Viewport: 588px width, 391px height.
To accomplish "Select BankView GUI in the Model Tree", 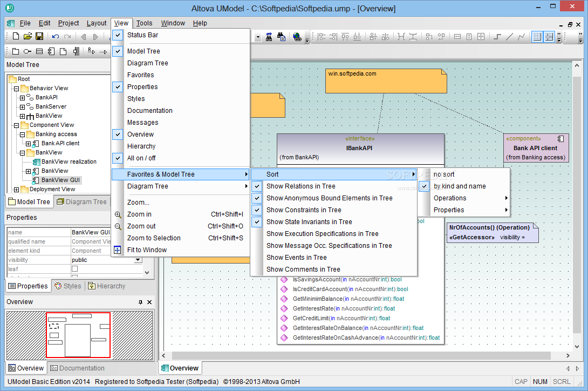I will 60,180.
